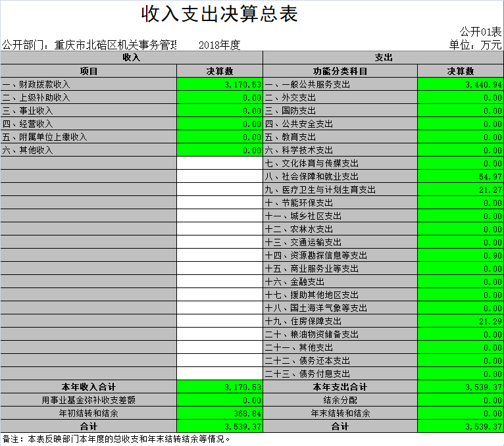Click the 3,170.53 value for 财政拨款收入

click(x=243, y=84)
